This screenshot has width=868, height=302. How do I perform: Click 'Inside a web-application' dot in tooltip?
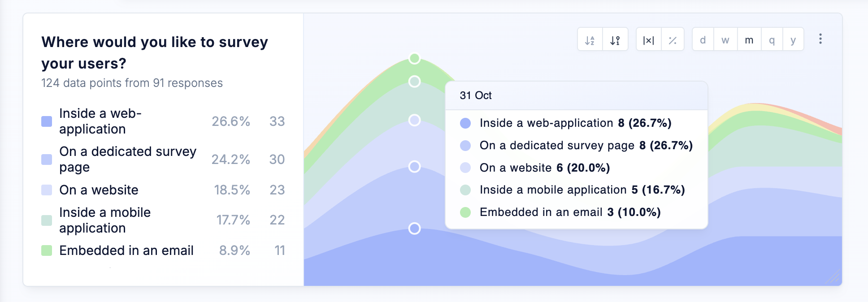point(465,123)
